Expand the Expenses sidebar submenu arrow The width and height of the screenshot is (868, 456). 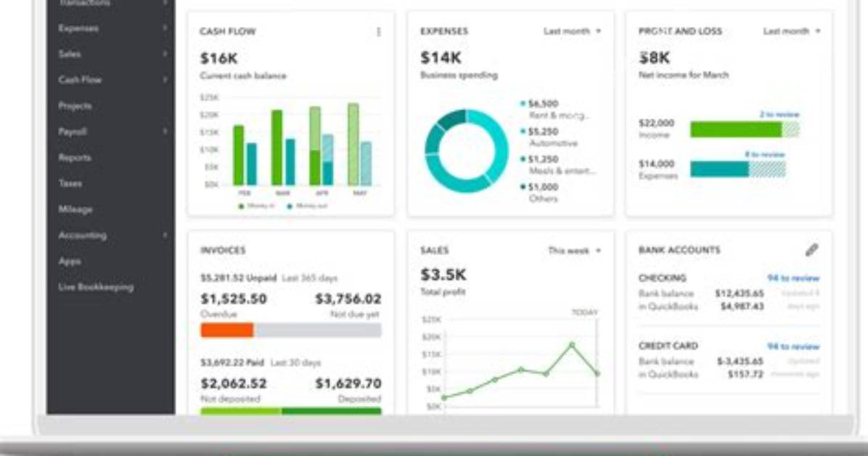pyautogui.click(x=165, y=28)
